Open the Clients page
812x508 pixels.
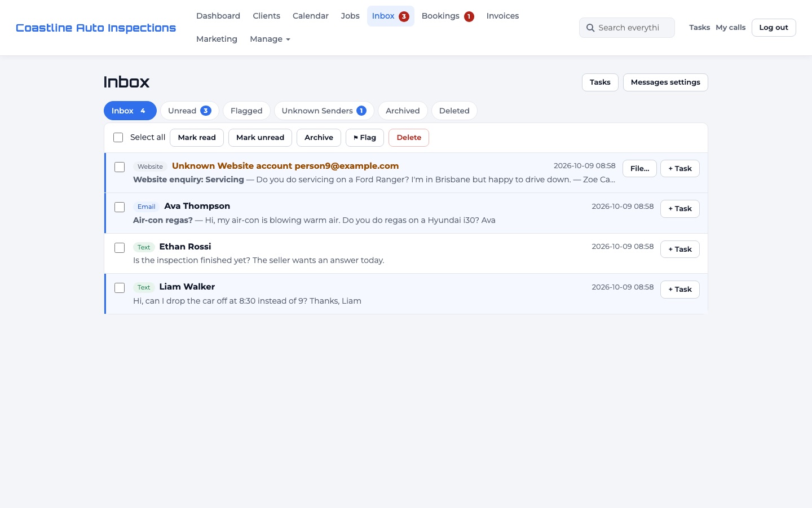tap(266, 16)
